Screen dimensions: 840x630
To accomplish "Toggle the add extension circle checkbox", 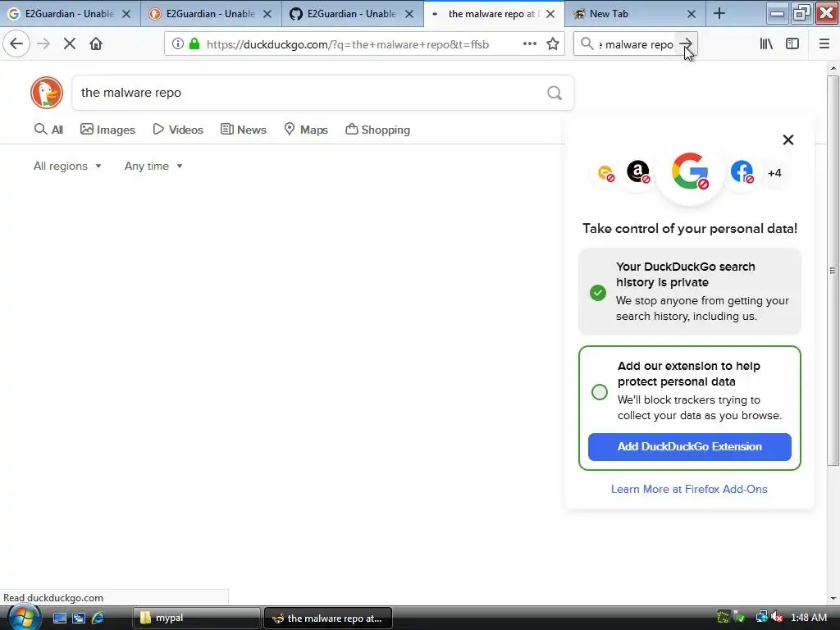I will 600,391.
